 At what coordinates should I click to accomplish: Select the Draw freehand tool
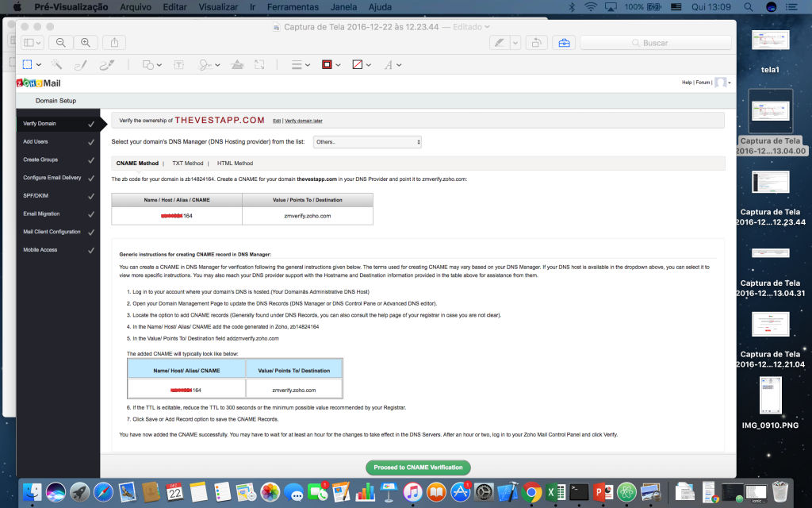coord(107,64)
